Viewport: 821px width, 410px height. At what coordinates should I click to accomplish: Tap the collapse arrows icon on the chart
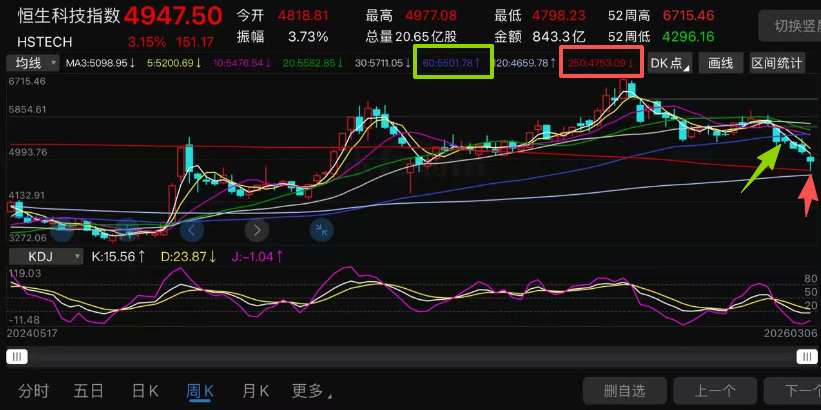click(321, 230)
